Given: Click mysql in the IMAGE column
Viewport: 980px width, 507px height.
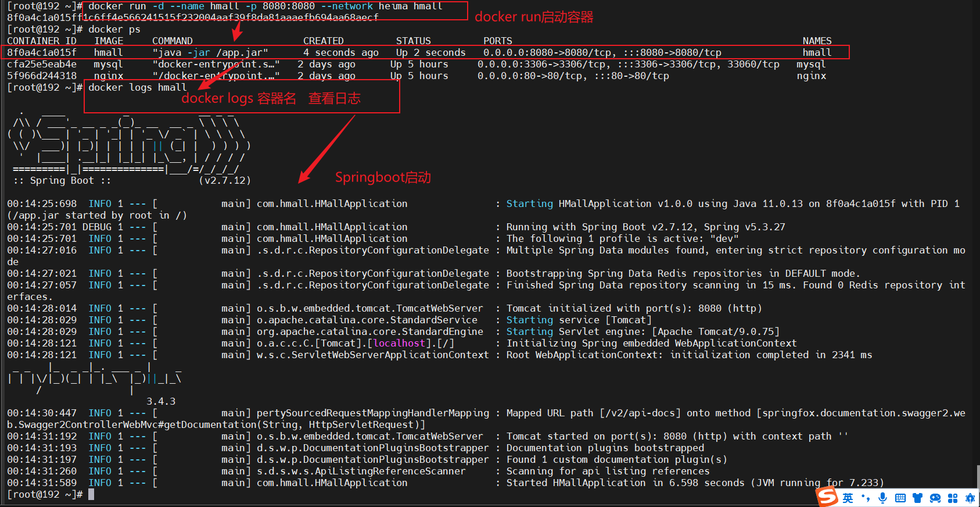Looking at the screenshot, I should [109, 64].
